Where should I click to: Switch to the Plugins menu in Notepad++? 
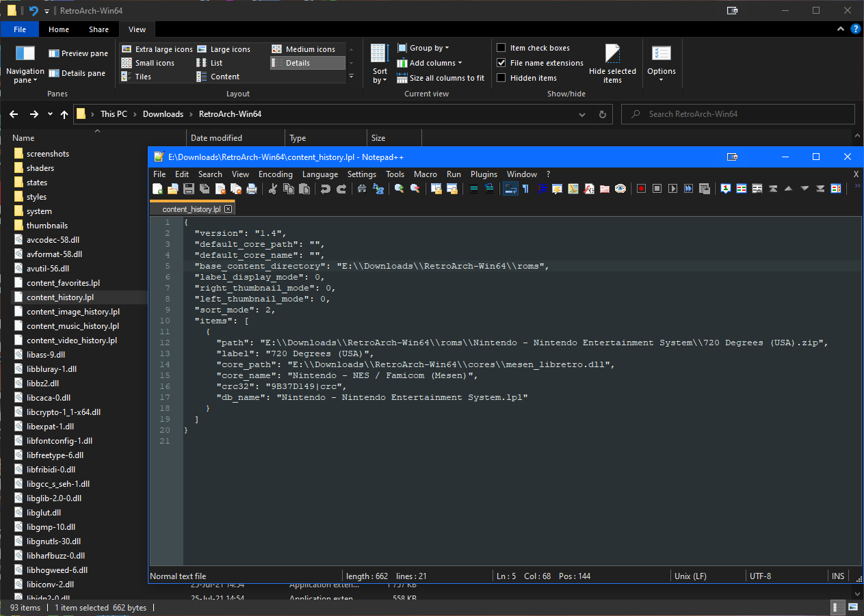pyautogui.click(x=484, y=174)
